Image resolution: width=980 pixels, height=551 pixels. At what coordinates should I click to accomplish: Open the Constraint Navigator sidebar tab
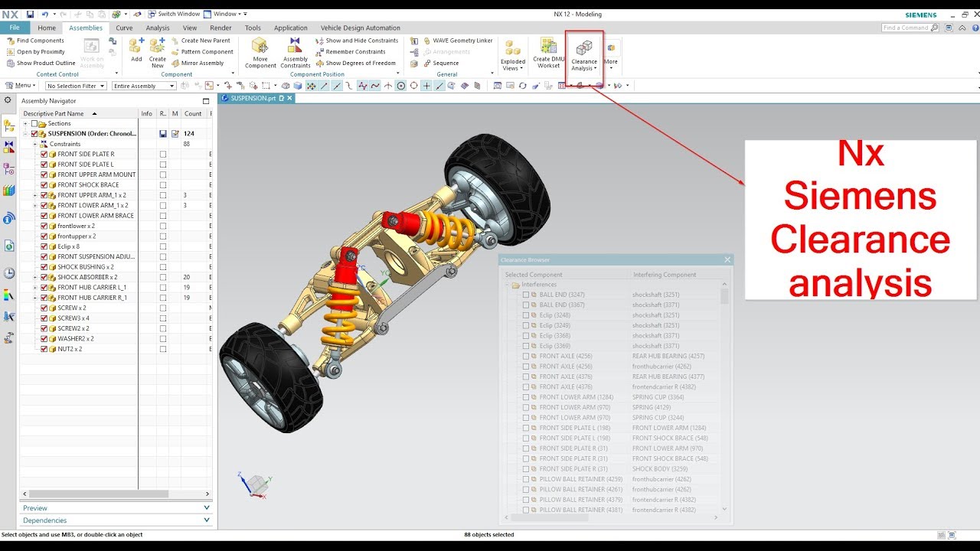click(8, 146)
